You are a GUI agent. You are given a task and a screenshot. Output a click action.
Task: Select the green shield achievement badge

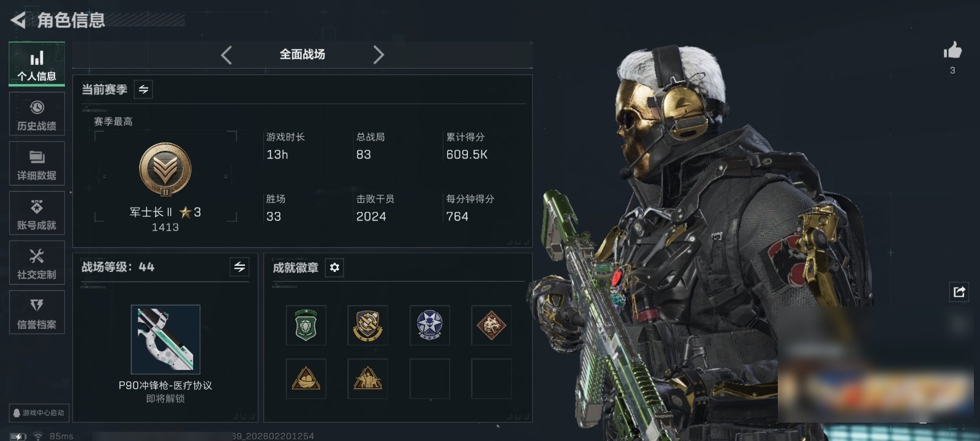(306, 325)
